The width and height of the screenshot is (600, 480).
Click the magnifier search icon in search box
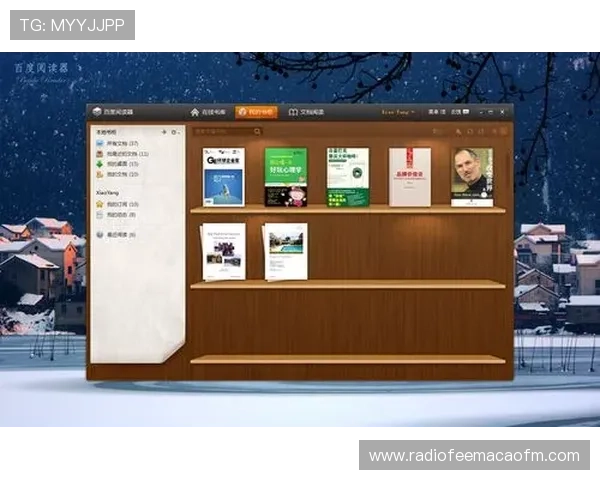(257, 131)
